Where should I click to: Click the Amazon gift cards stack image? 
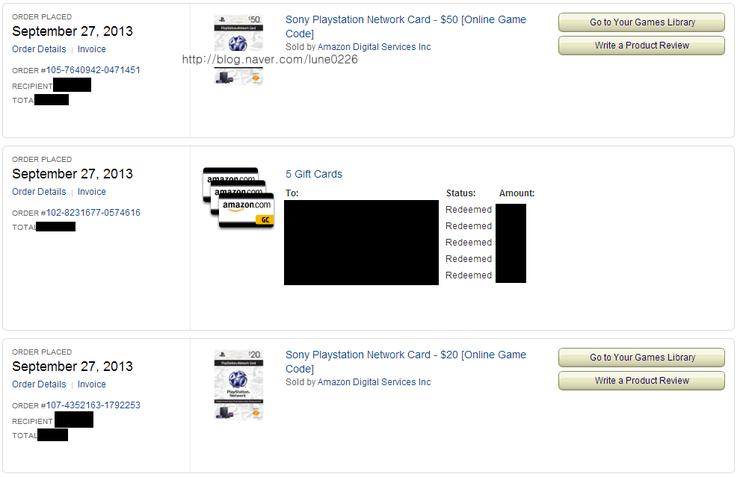click(x=238, y=198)
